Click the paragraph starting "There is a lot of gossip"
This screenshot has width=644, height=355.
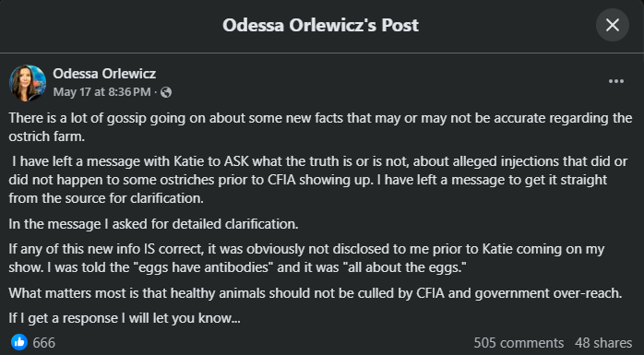click(320, 127)
